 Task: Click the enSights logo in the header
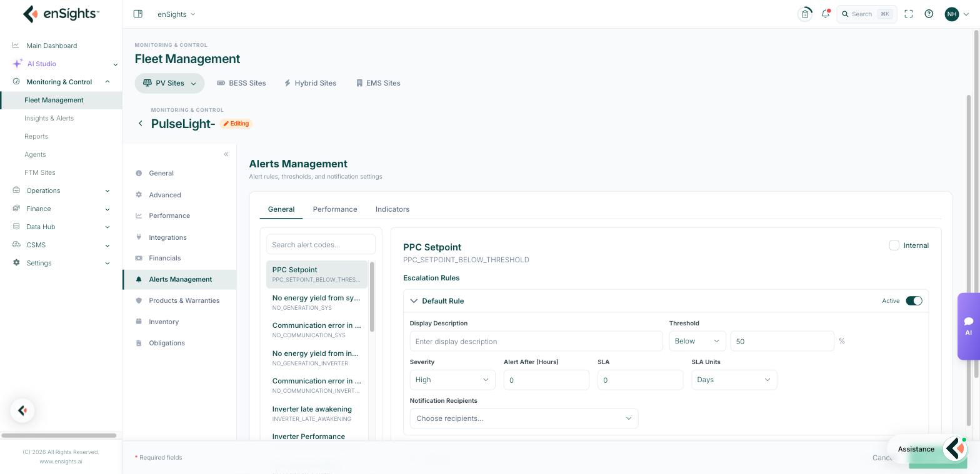click(x=61, y=14)
